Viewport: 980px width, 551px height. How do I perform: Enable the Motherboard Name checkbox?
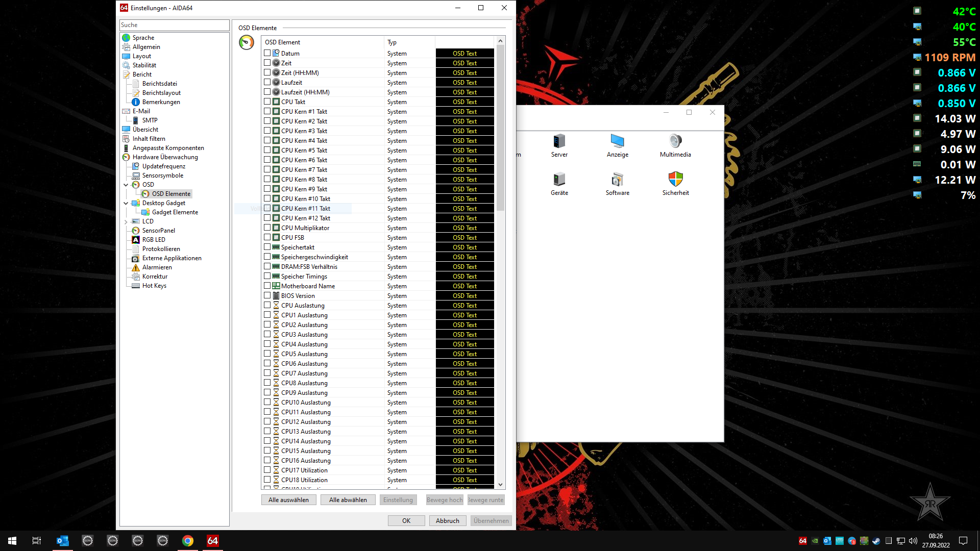pyautogui.click(x=267, y=286)
